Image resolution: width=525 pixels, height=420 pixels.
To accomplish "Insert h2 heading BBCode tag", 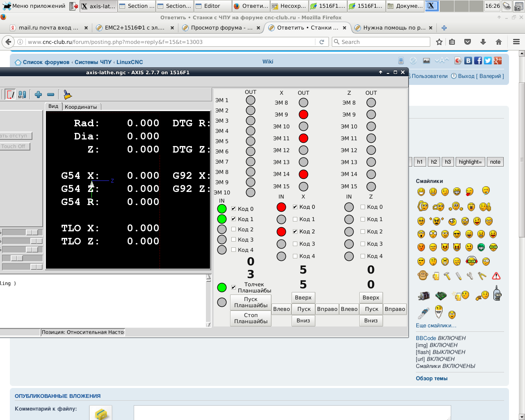I will (x=434, y=162).
